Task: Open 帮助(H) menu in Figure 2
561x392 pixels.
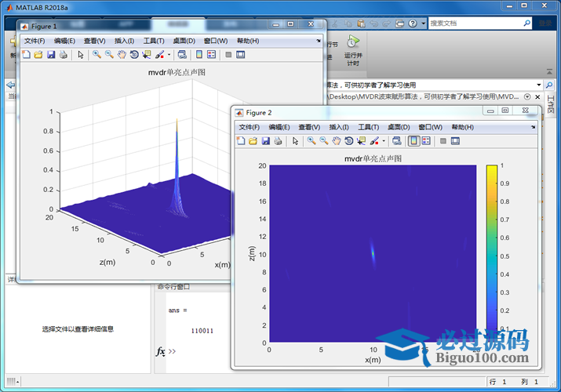Action: pos(463,127)
